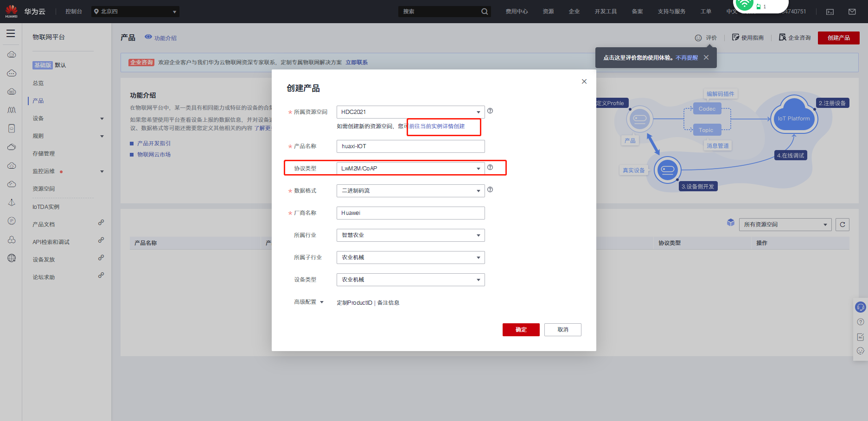Click the help icon beside 协议类型
Viewport: 868px width, 421px height.
coord(490,167)
